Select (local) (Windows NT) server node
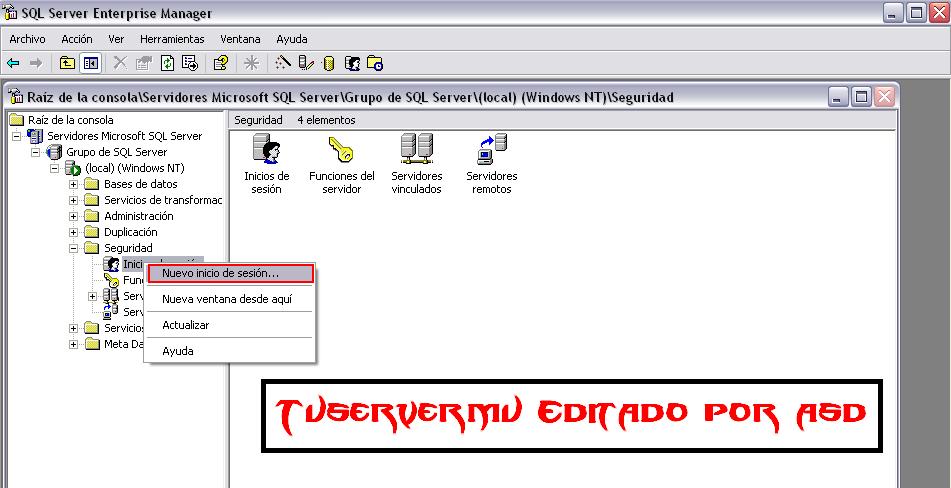 [135, 168]
